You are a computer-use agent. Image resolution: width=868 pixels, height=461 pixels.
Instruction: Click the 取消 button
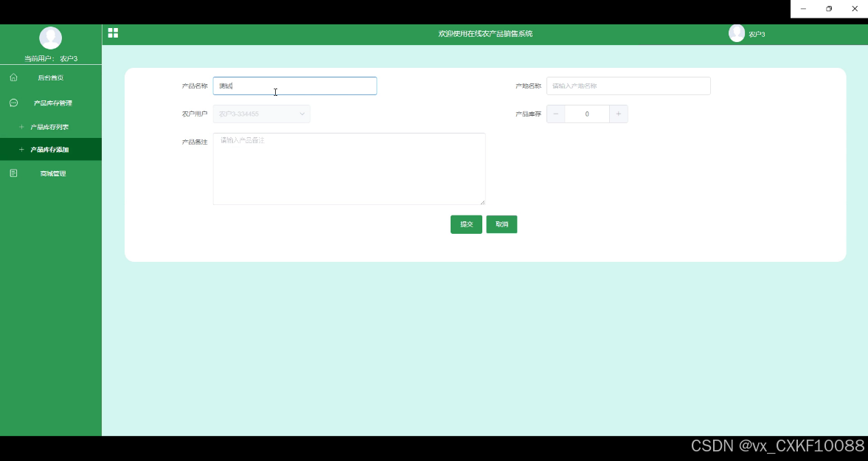[x=501, y=224]
